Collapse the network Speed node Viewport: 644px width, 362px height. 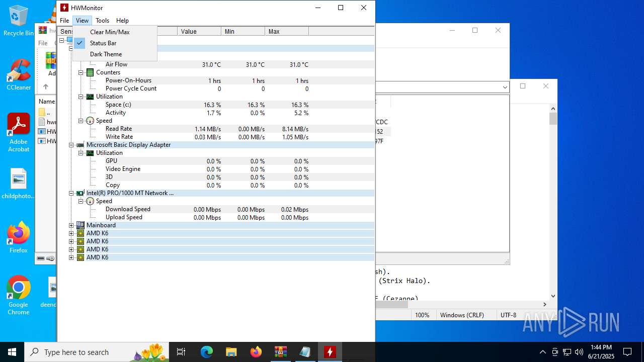(x=80, y=201)
